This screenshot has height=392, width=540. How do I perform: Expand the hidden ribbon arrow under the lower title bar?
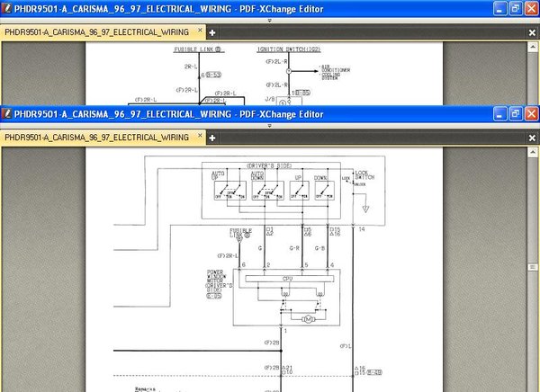[270, 126]
